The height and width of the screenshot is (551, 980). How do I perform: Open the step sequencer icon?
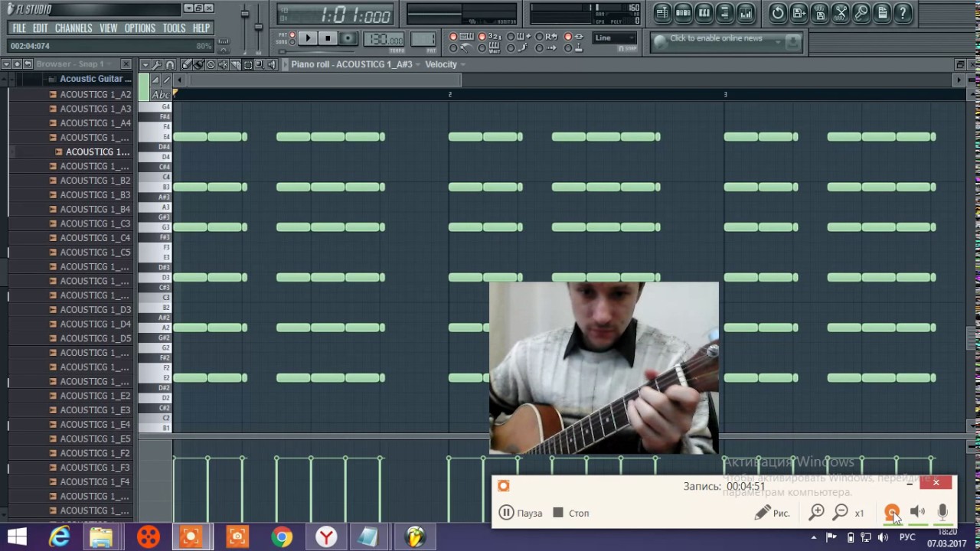(x=683, y=13)
